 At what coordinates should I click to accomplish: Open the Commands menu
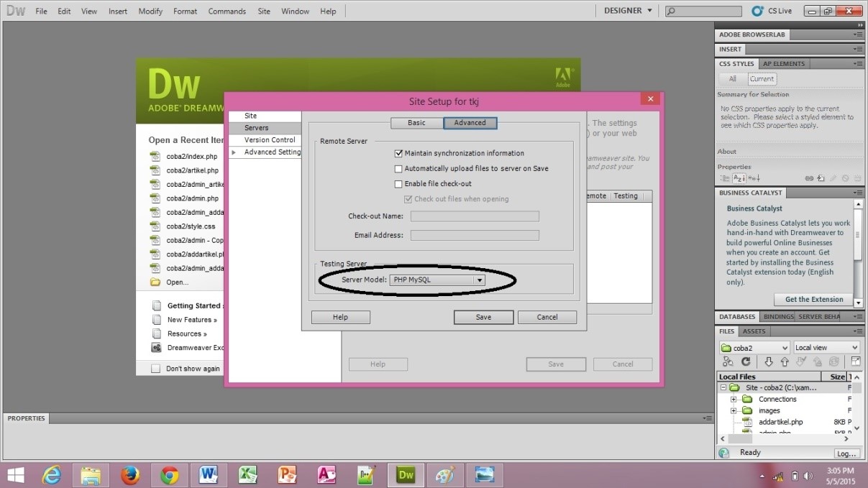(227, 11)
